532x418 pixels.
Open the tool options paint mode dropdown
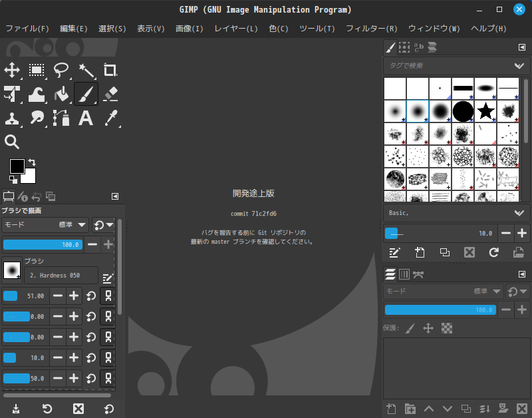point(45,225)
